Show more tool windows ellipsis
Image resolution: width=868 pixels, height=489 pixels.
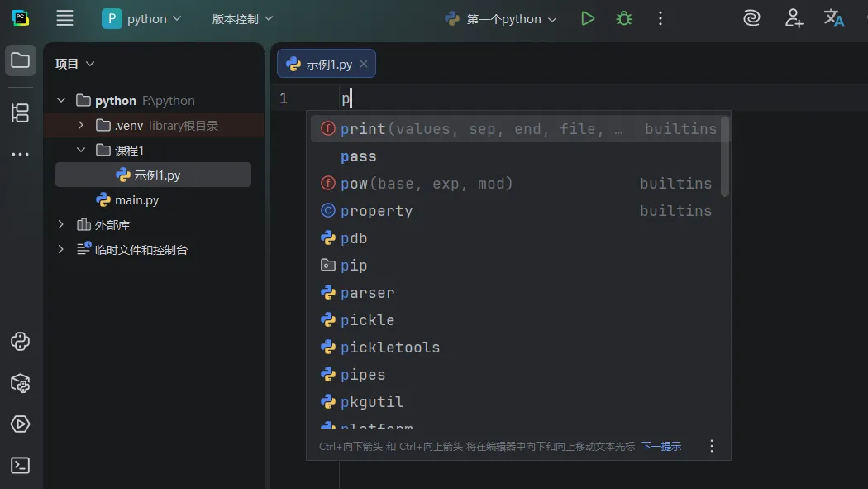tap(21, 154)
